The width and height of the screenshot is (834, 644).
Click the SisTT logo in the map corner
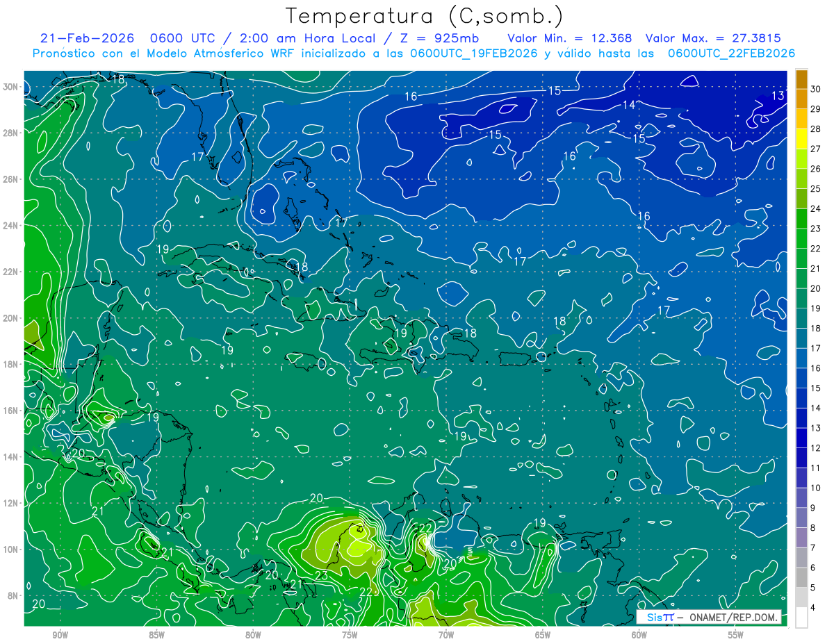tap(660, 617)
